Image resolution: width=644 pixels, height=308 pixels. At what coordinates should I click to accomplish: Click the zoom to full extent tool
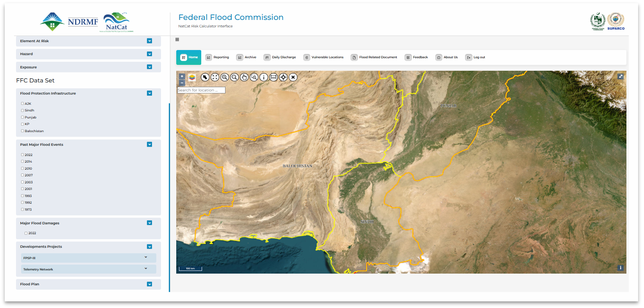[x=215, y=77]
